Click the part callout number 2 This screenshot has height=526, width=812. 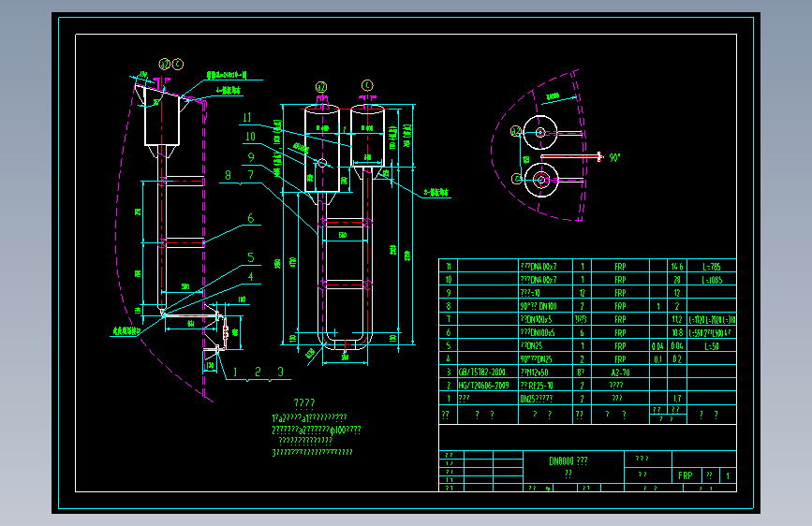tap(258, 372)
